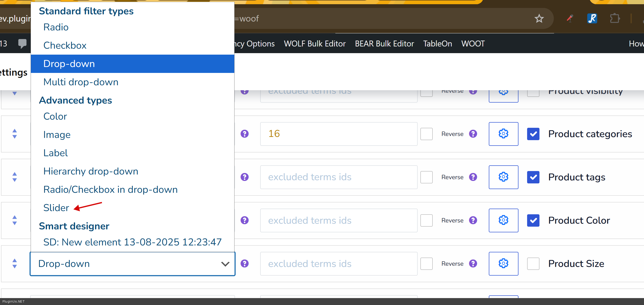The height and width of the screenshot is (305, 644).
Task: Open gear settings for Product Size
Action: pyautogui.click(x=503, y=263)
